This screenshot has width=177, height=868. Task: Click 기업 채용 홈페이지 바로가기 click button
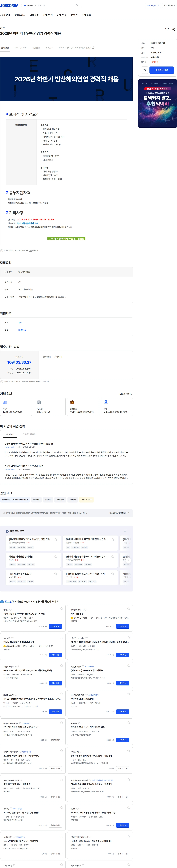66,239
